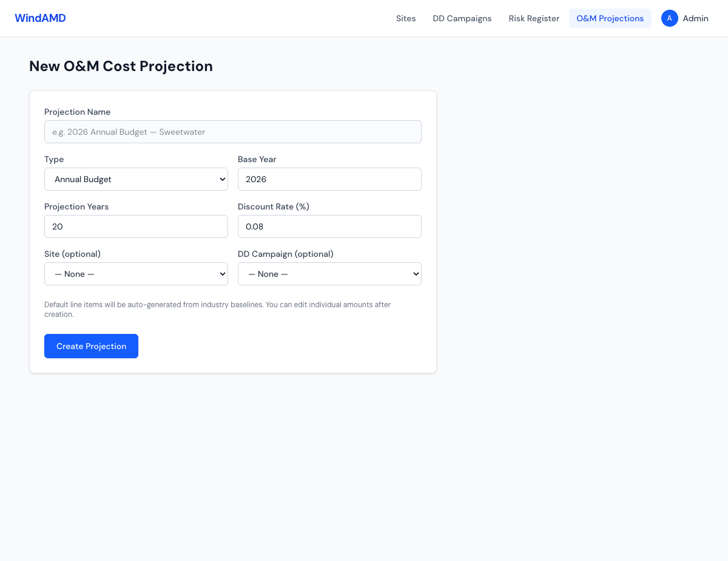The image size is (728, 561).
Task: Click the Base Year field containing 2026
Action: point(329,179)
